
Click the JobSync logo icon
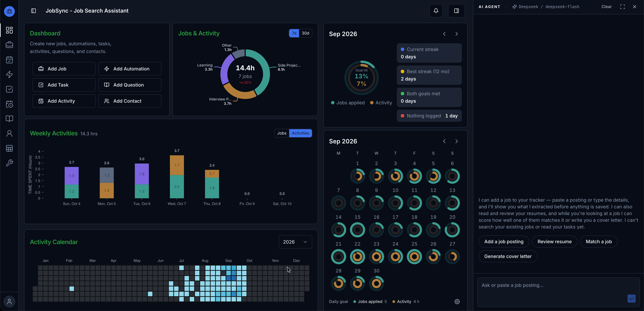click(x=9, y=11)
